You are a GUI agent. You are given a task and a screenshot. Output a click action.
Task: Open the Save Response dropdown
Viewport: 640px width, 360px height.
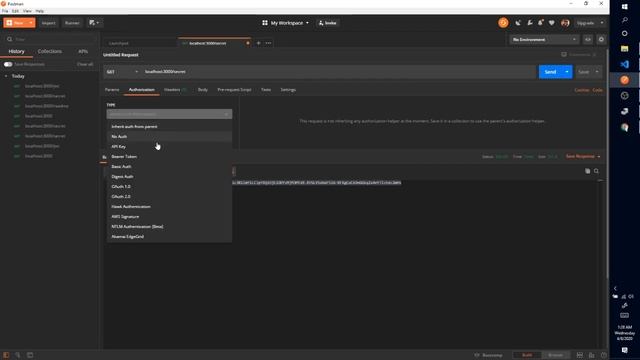click(x=583, y=156)
